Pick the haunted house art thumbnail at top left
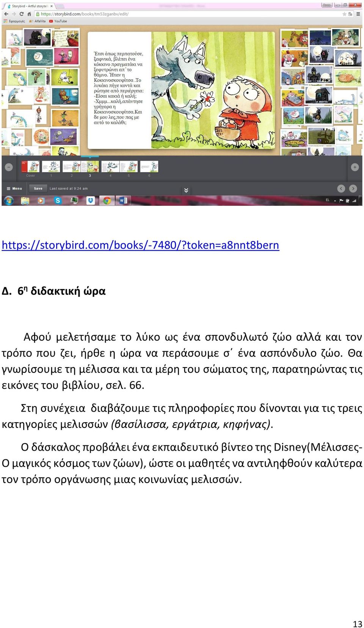This screenshot has width=364, height=628. coord(37,37)
